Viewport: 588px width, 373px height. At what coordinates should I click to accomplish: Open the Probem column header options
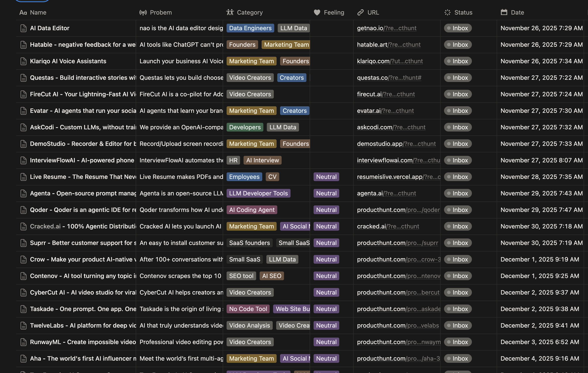pyautogui.click(x=160, y=12)
